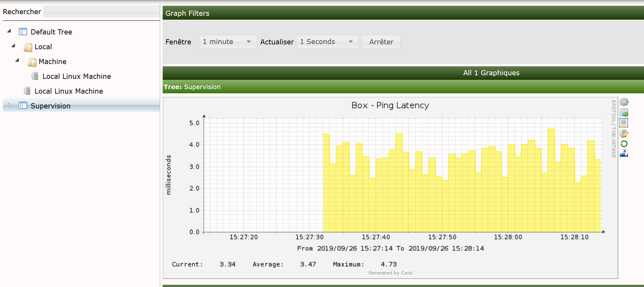Click server icon of nested Local Linux Machine
Viewport: 644px width, 287px height.
(35, 76)
